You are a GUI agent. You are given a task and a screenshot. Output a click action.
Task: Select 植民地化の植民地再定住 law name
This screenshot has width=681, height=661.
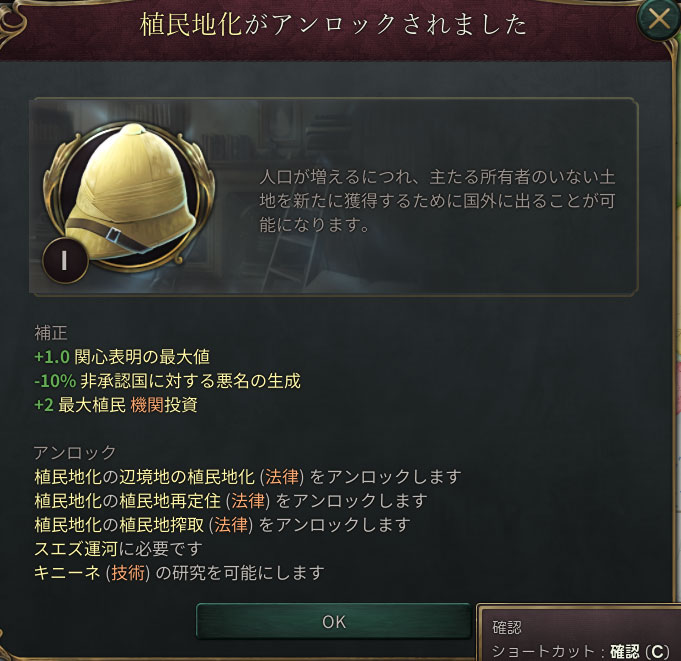127,500
